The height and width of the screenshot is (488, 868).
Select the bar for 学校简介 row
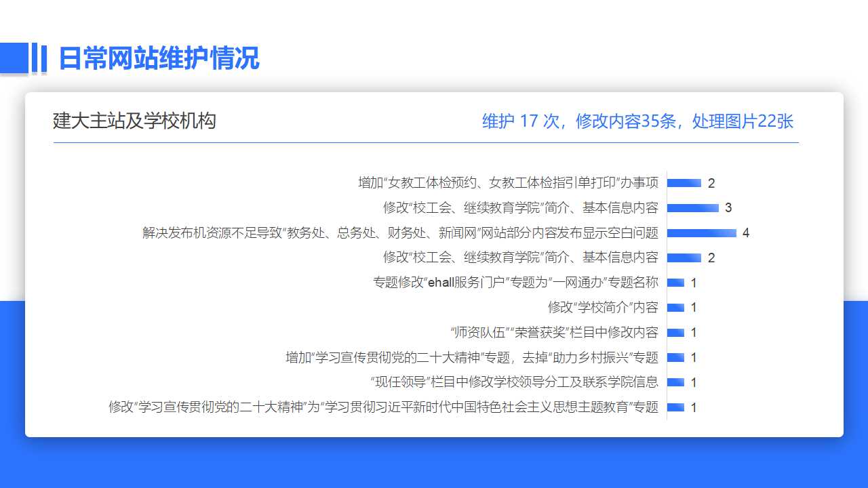click(x=675, y=308)
